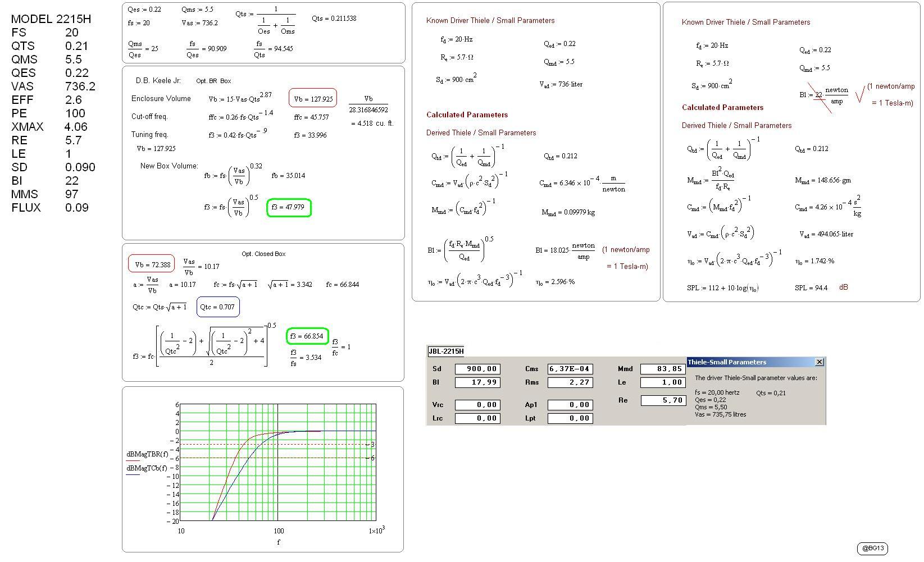The image size is (924, 562).
Task: Click the Re field showing 5,70
Action: 663,400
